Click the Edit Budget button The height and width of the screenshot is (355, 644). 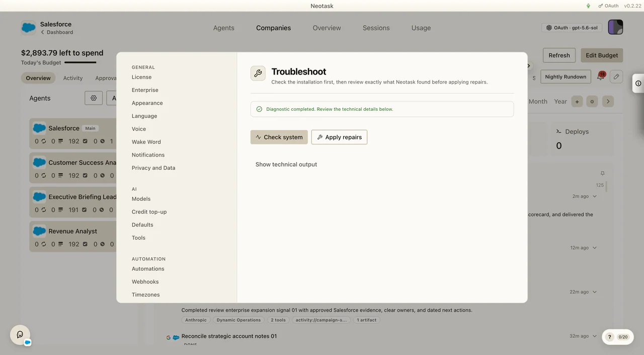(602, 55)
